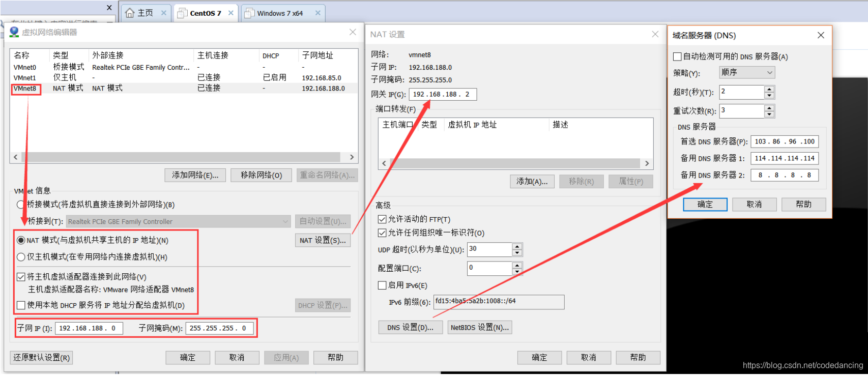Click the home icon on 主页 tab
The width and height of the screenshot is (868, 375).
tap(130, 13)
